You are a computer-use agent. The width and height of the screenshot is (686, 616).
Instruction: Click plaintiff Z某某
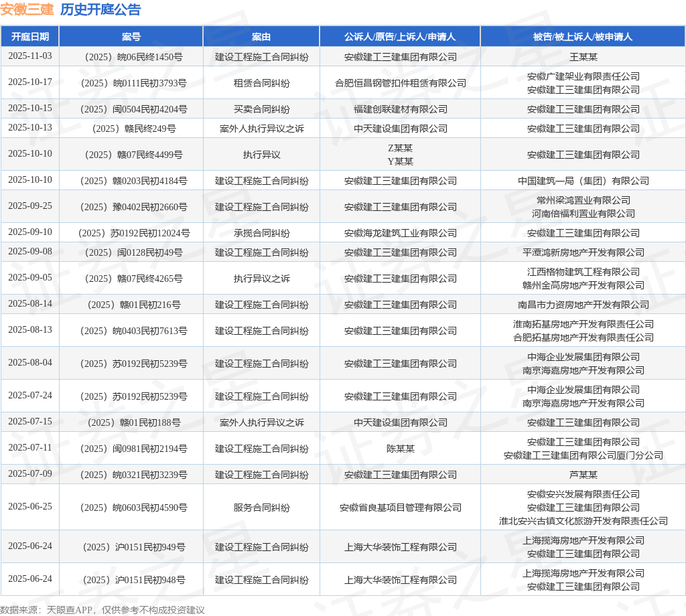coord(401,148)
